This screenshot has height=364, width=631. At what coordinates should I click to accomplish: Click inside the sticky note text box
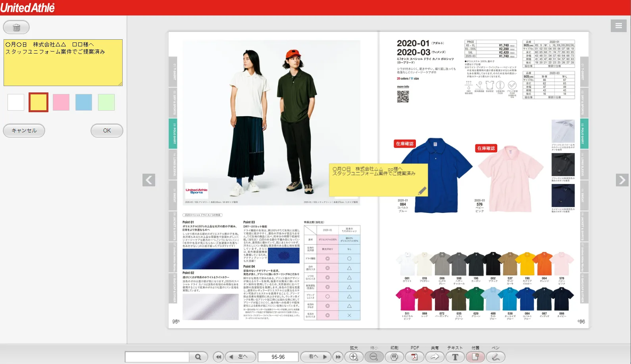63,63
